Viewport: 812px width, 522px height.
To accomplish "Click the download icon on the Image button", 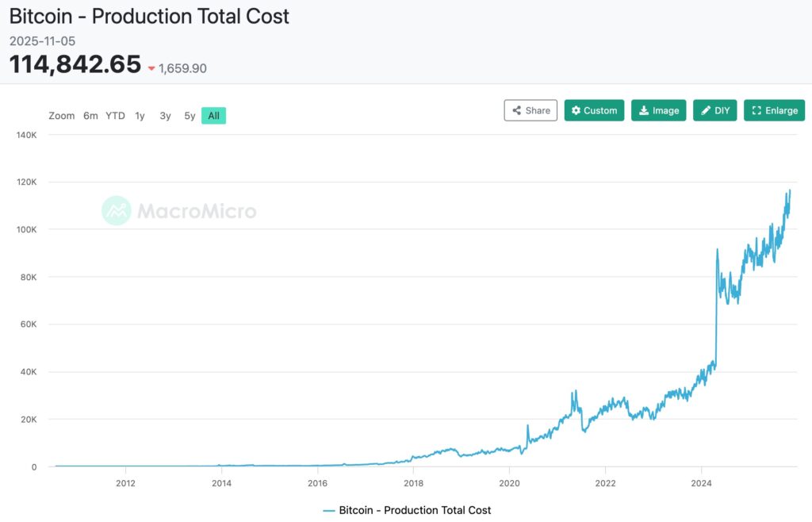I will pos(644,110).
